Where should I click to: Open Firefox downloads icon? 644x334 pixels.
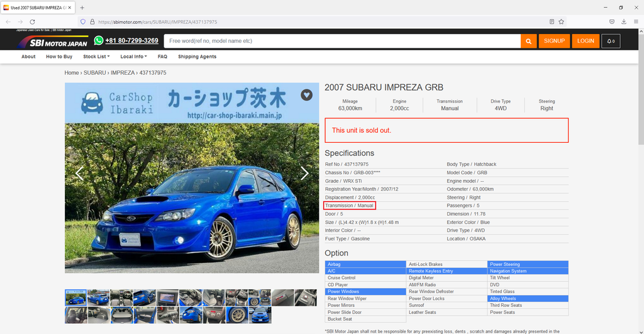pyautogui.click(x=623, y=22)
